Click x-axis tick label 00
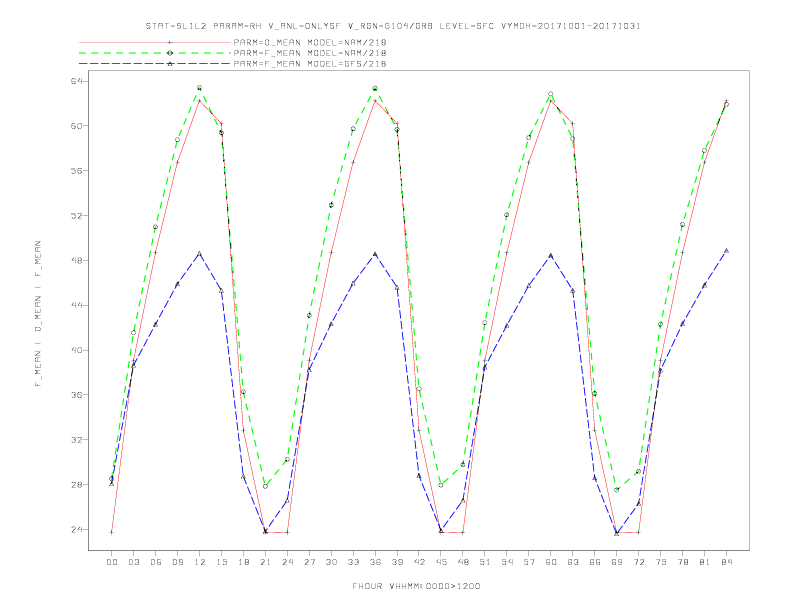Viewport: 792px width, 612px height. (112, 562)
